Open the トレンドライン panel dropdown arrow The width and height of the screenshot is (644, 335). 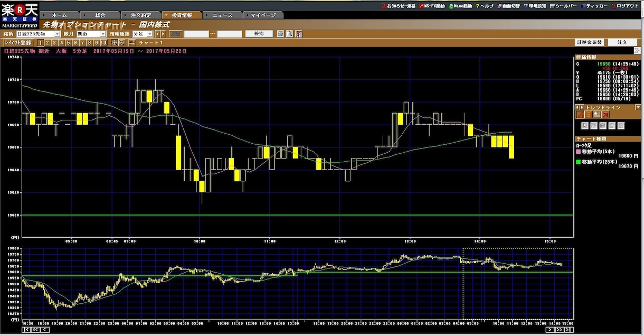pos(638,107)
